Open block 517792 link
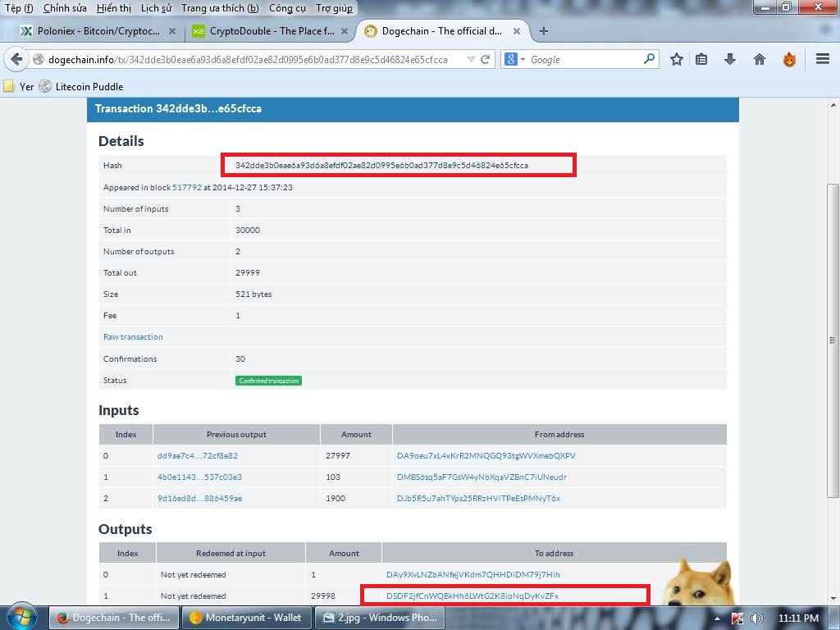Viewport: 840px width, 630px height. click(187, 188)
